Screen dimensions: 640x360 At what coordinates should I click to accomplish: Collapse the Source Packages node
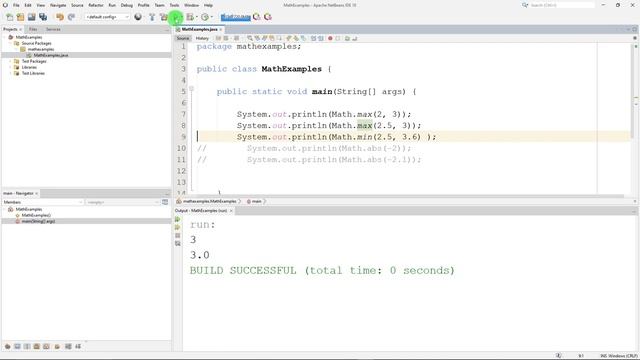coord(11,43)
